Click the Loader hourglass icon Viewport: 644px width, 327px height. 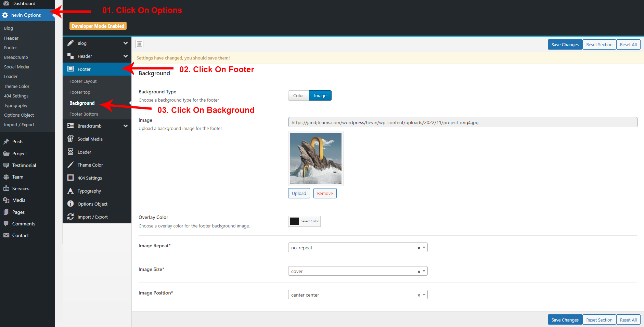[x=70, y=152]
